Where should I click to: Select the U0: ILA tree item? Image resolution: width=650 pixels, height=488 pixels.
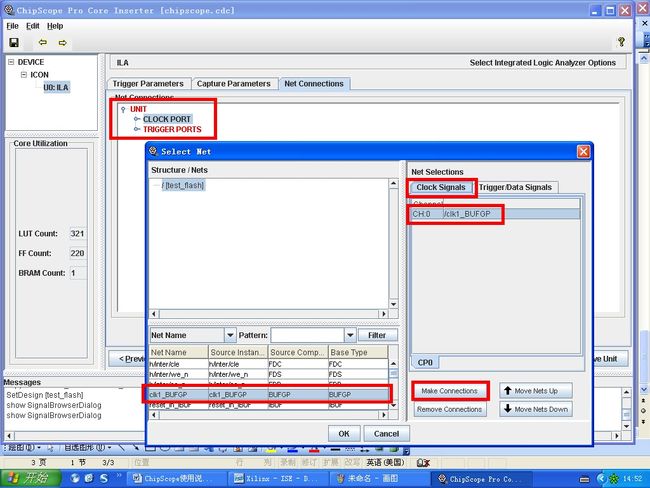pyautogui.click(x=56, y=87)
